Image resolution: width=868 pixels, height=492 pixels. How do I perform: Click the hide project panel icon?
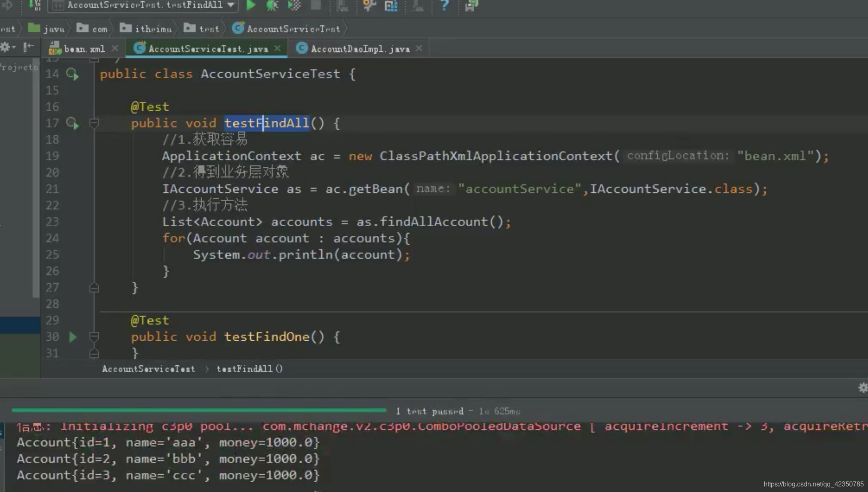(x=28, y=47)
